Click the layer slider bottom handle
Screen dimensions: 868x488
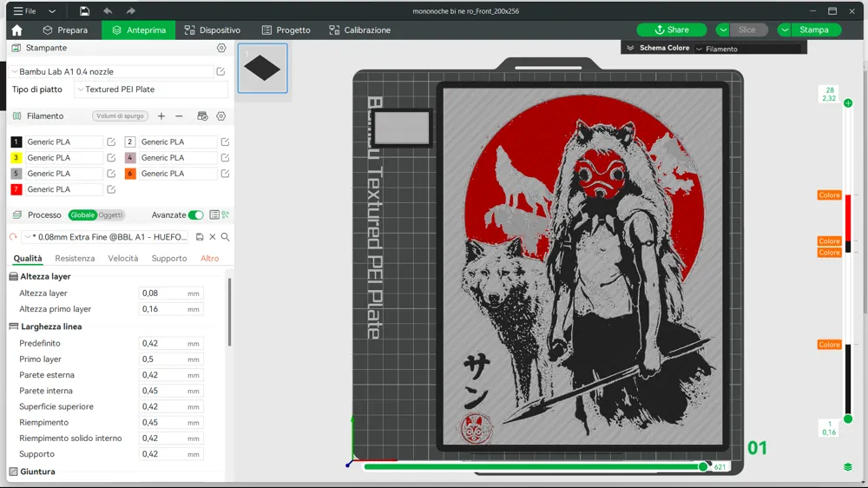(848, 419)
